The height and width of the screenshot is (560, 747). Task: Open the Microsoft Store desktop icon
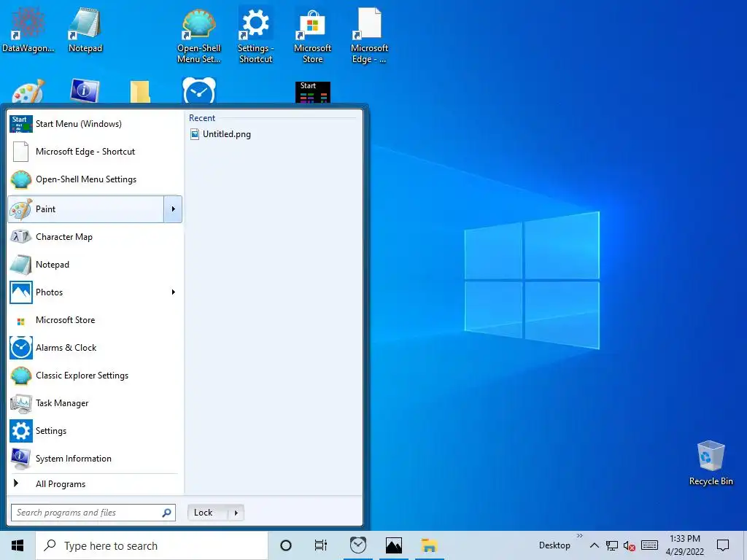coord(312,34)
